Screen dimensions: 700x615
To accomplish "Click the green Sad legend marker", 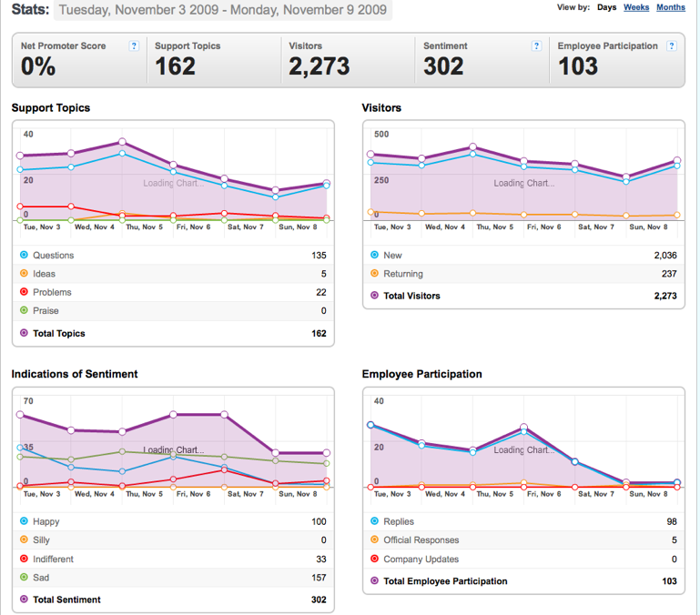I will [24, 577].
